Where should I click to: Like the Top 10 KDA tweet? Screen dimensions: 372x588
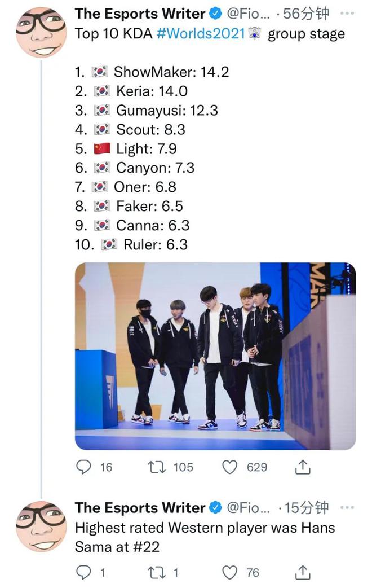pos(229,467)
